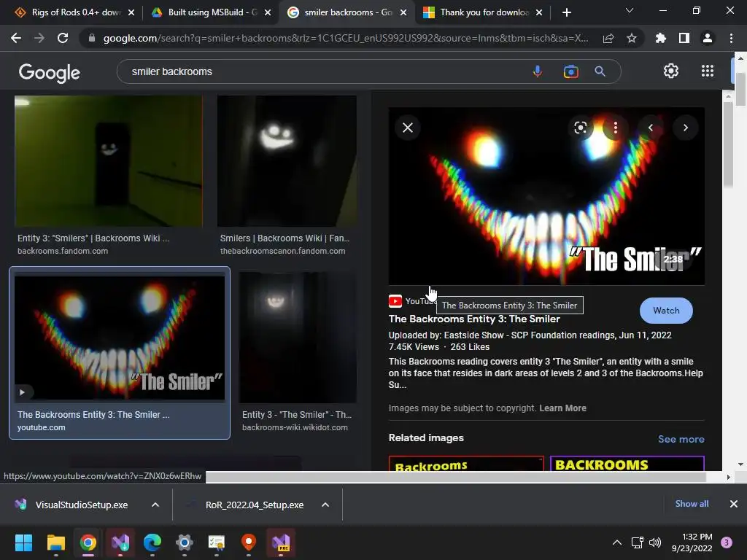Close the Rigs of Rods tab
Image resolution: width=747 pixels, height=560 pixels.
coord(131,12)
